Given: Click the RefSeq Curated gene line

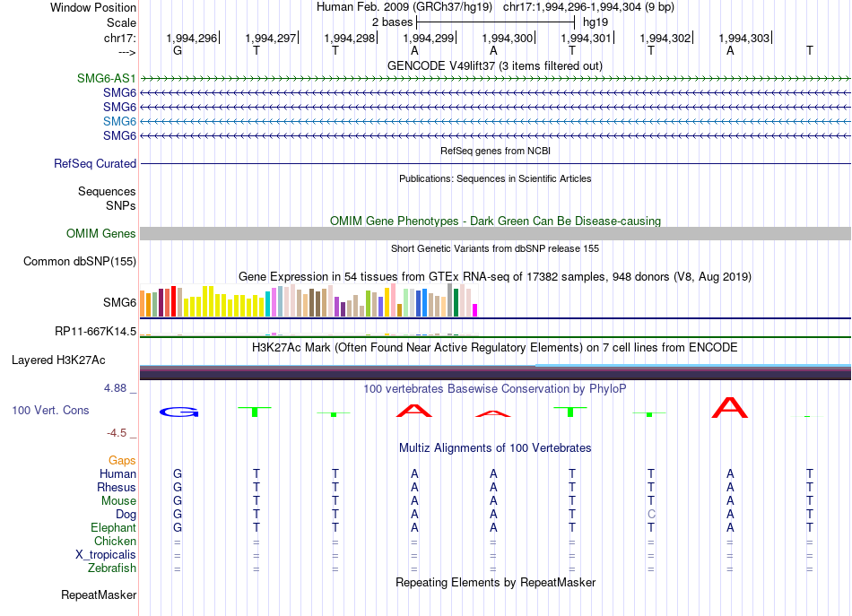Looking at the screenshot, I should pos(496,163).
